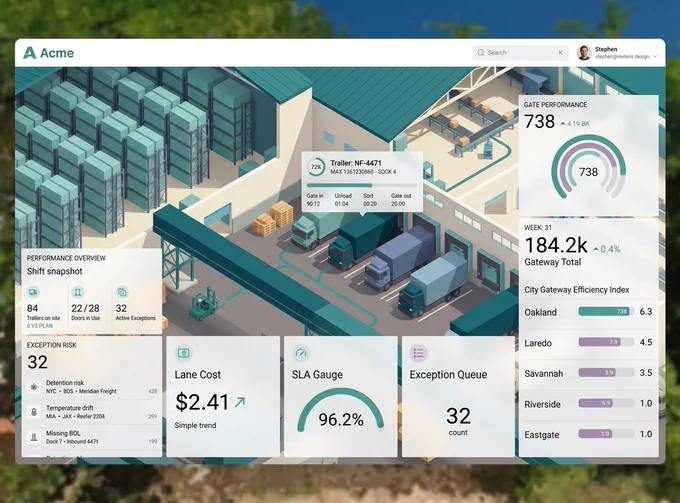The height and width of the screenshot is (503, 680).
Task: Click the City Gateway Efficiency Index heading
Action: point(577,290)
